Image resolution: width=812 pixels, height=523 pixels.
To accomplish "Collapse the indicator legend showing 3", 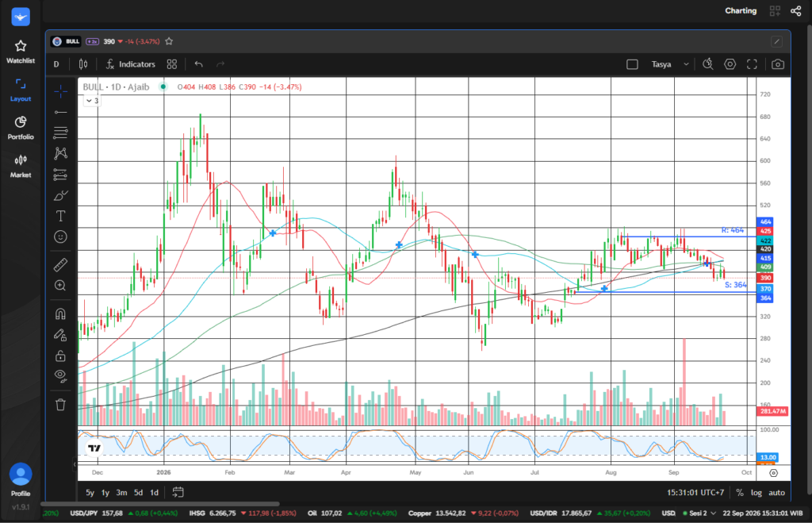I will [92, 101].
